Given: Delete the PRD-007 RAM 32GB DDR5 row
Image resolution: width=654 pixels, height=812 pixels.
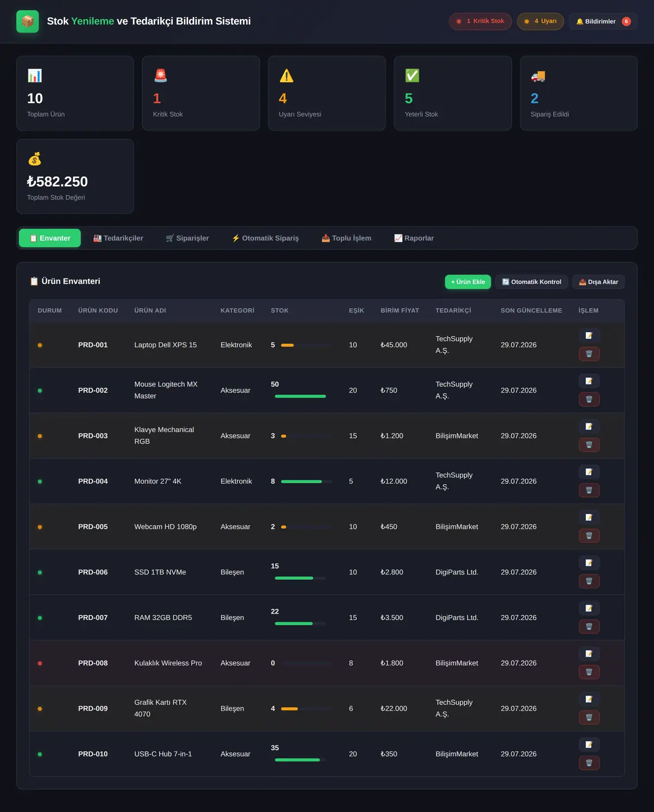Looking at the screenshot, I should [589, 627].
